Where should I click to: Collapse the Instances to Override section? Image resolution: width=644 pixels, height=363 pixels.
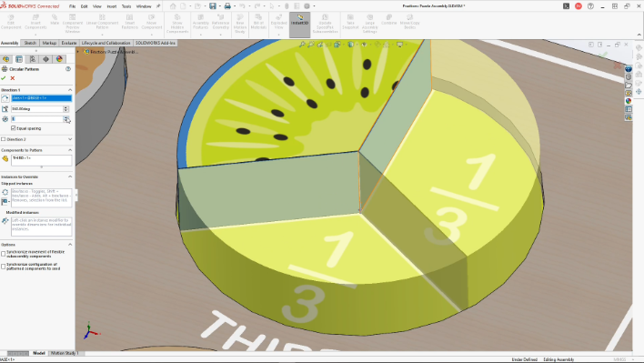click(70, 176)
